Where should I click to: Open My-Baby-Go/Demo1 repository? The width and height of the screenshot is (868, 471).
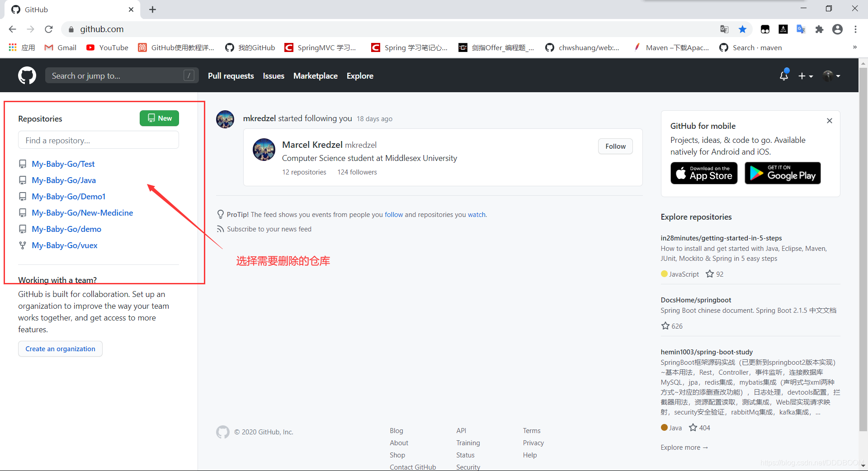click(x=69, y=197)
